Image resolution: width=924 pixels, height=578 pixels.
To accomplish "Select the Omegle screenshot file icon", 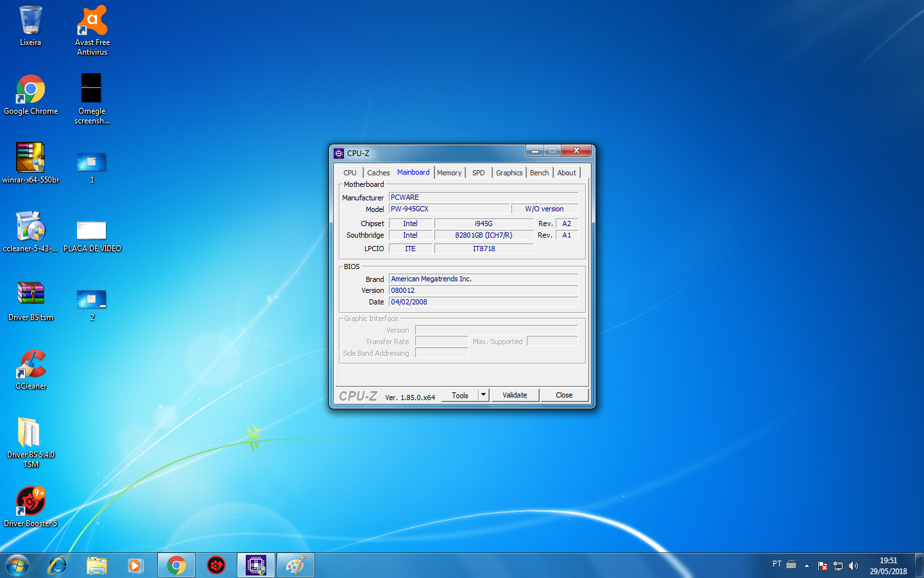I will click(92, 98).
